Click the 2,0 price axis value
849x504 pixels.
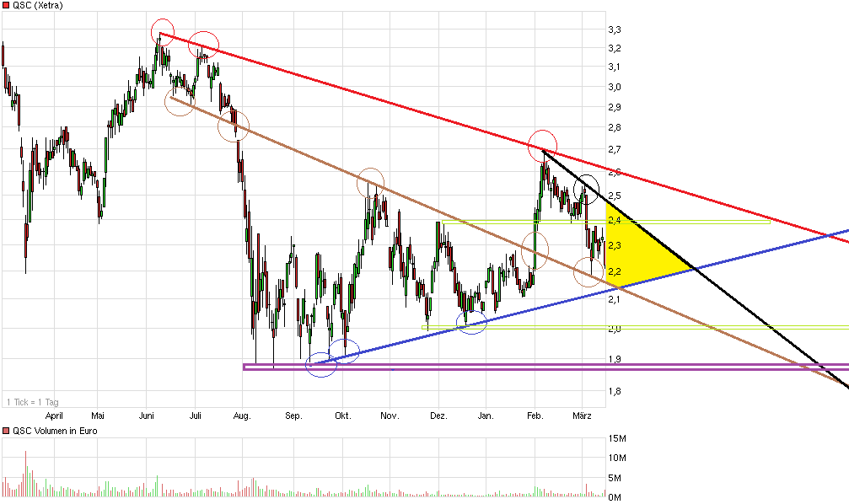click(x=615, y=329)
